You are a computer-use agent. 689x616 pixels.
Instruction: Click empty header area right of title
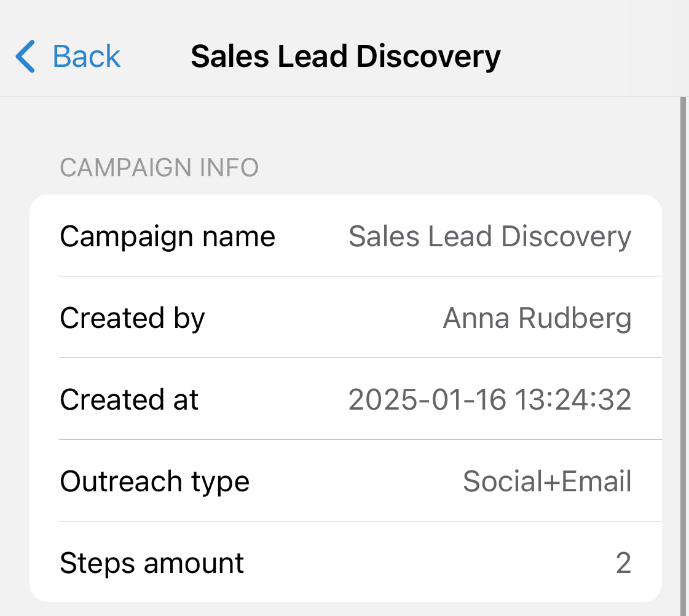click(x=593, y=57)
